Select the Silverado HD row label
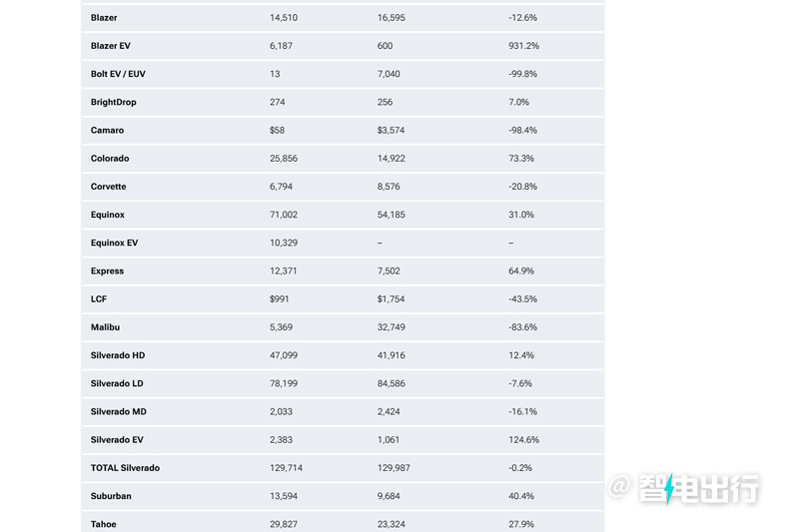 point(118,355)
